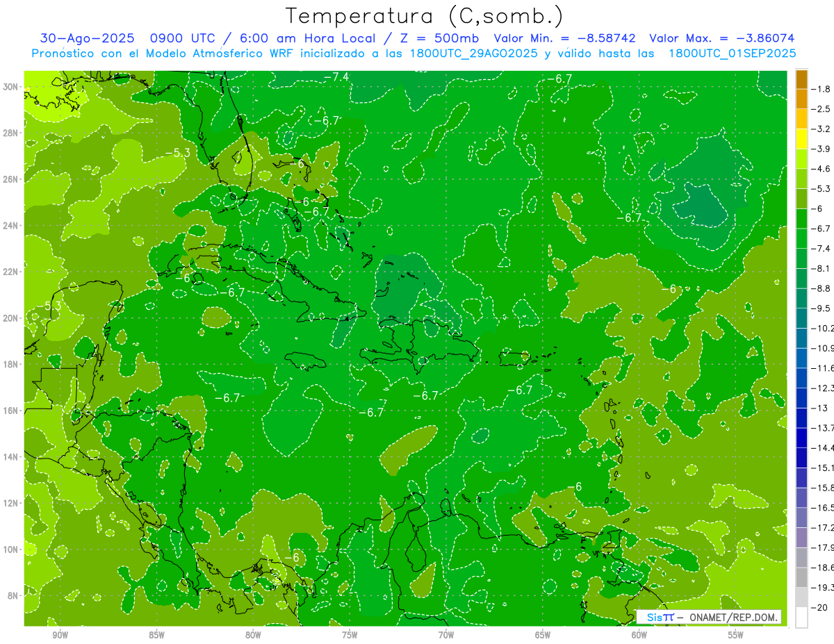The image size is (834, 644).
Task: Click the '75W' longitude axis label
Action: tap(350, 635)
